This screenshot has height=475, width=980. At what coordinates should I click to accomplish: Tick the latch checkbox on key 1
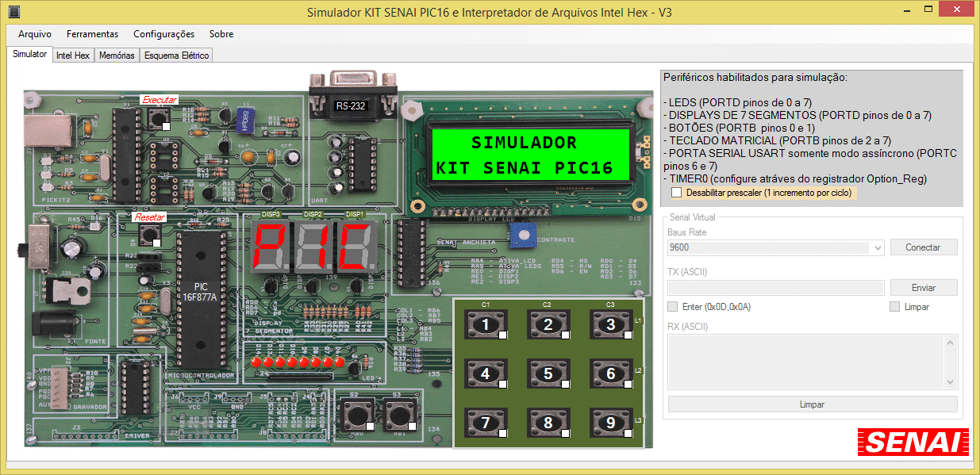(x=502, y=336)
